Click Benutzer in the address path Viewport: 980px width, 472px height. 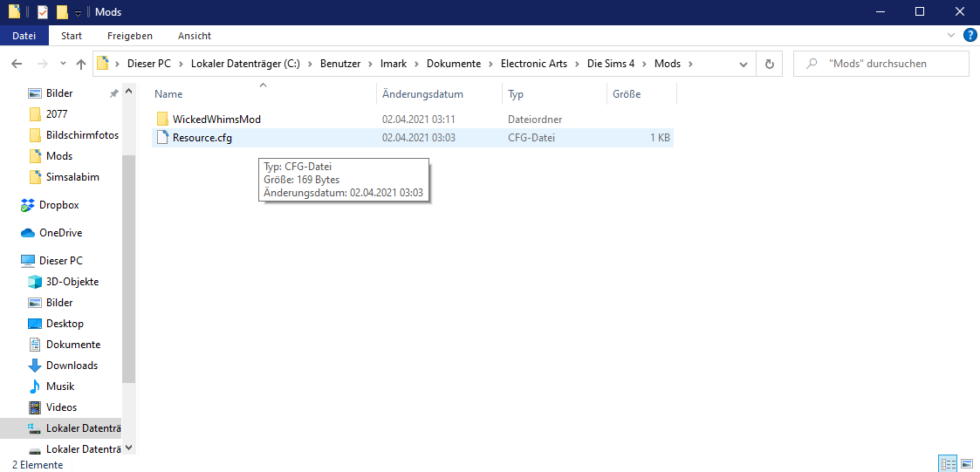coord(340,64)
